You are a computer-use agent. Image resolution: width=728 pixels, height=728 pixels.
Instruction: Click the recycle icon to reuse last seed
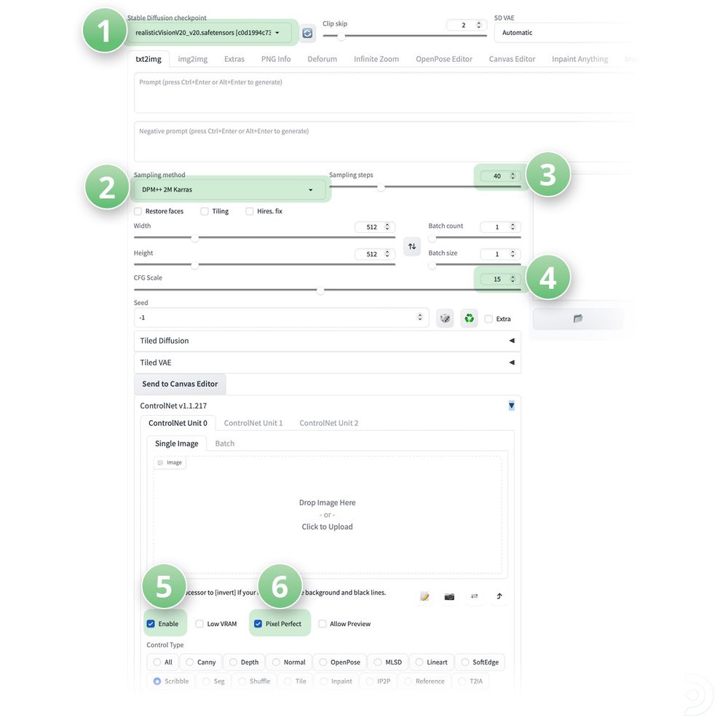click(469, 317)
